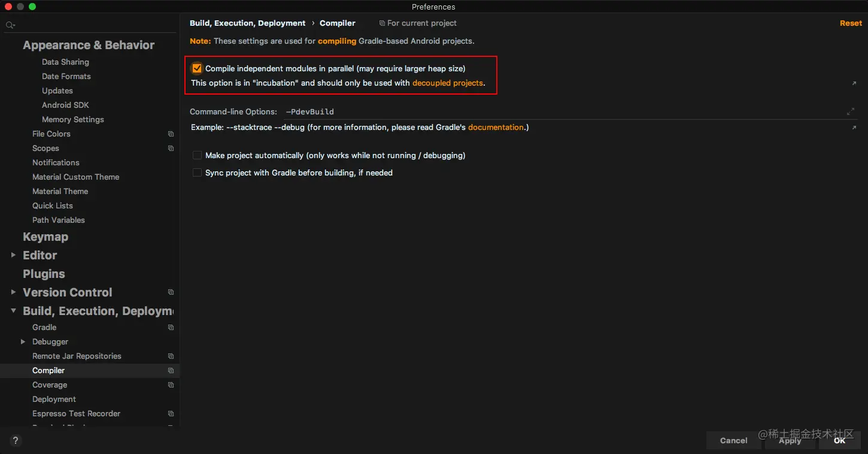
Task: Click the Reset link
Action: click(851, 23)
